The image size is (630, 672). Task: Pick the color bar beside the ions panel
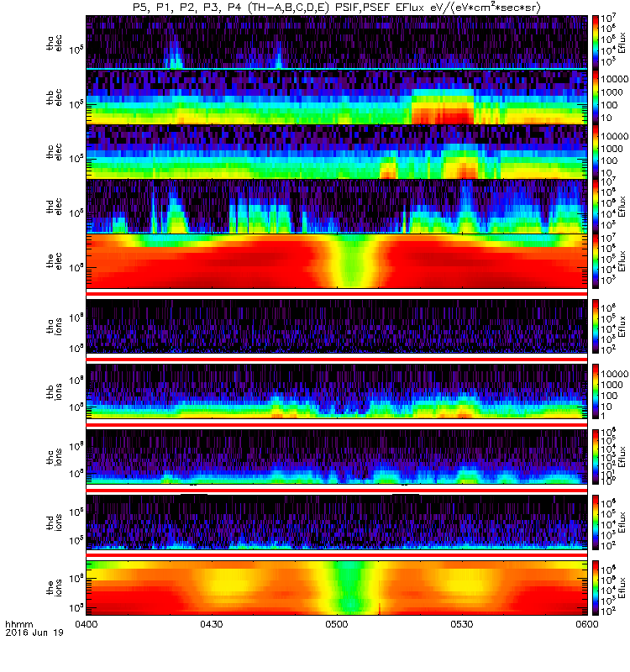pyautogui.click(x=596, y=587)
